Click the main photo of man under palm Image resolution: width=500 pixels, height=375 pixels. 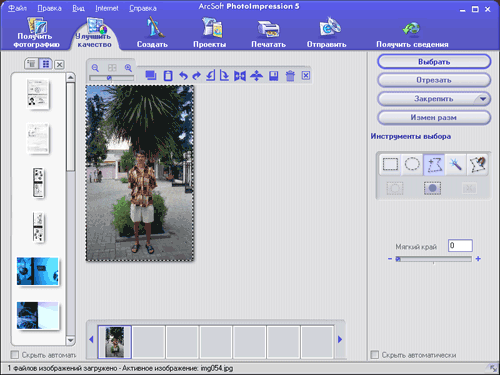140,173
